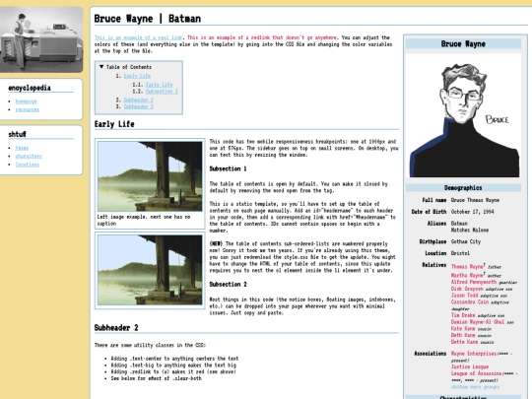Viewport: 532px width, 399px height.
Task: Open Gotham hero groups link
Action: pos(475,387)
